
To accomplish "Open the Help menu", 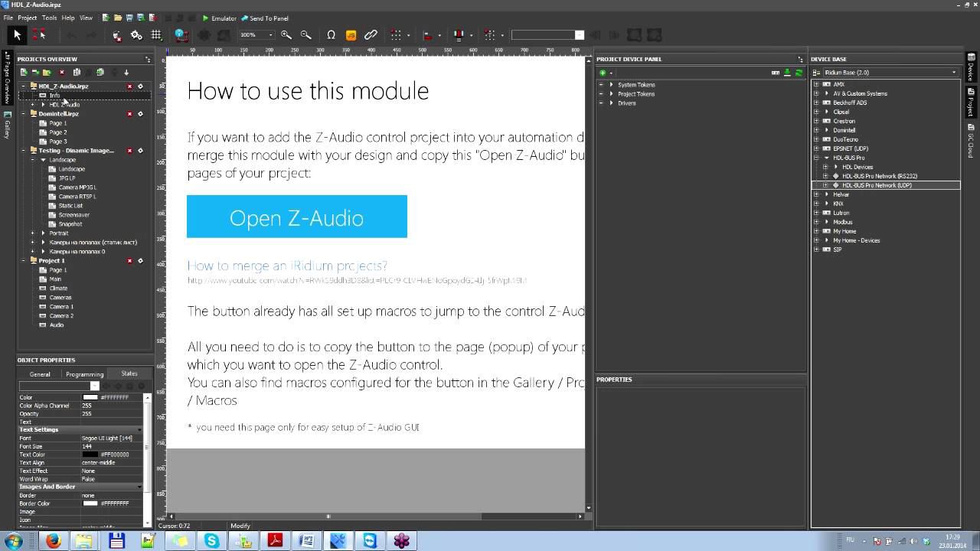I will click(x=68, y=18).
